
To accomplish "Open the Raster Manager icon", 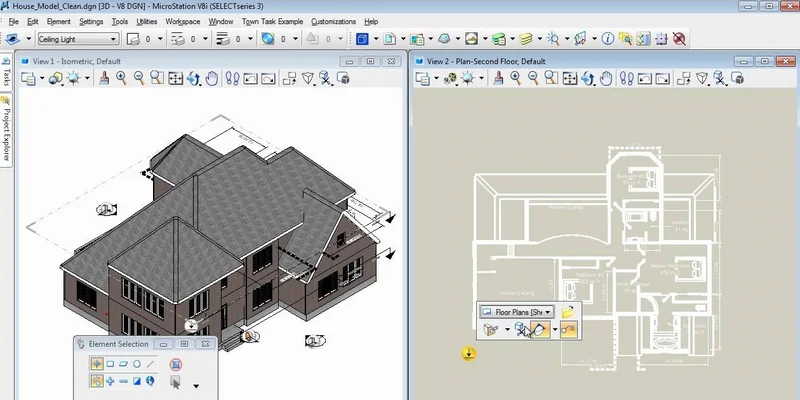I will [x=417, y=39].
